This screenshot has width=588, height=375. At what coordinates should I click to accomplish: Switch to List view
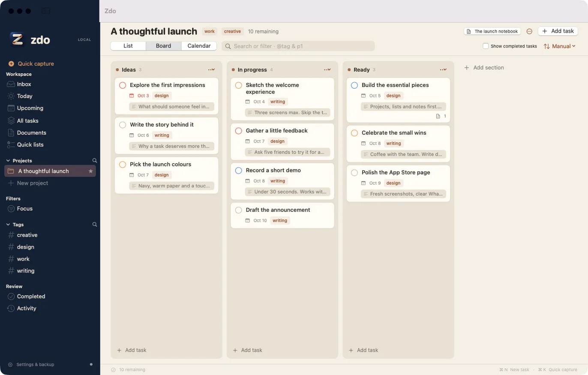[x=128, y=46]
